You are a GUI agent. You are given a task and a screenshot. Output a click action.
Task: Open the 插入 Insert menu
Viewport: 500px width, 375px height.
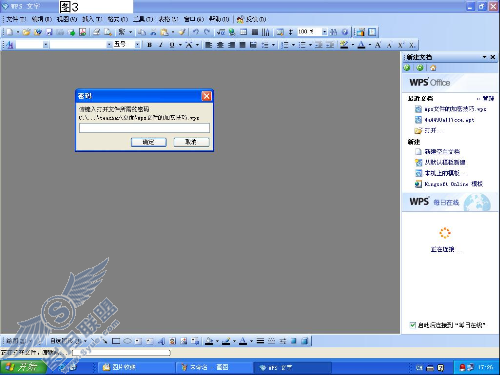click(92, 19)
